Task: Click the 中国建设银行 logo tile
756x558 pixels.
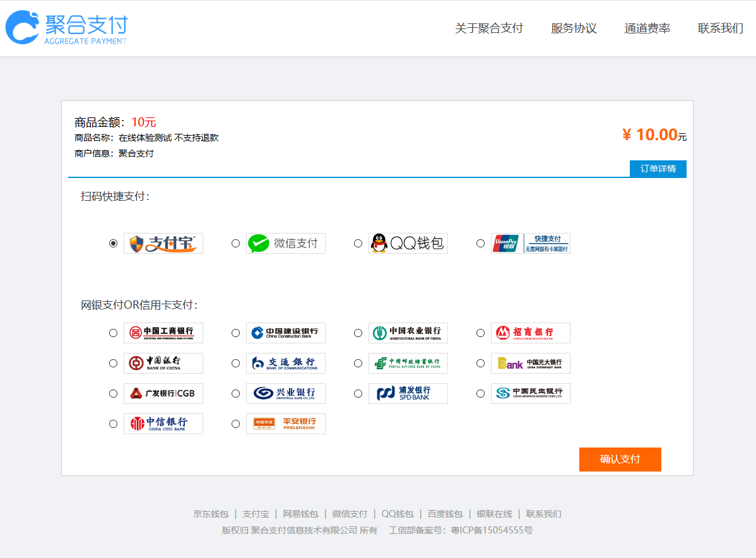Action: point(286,333)
